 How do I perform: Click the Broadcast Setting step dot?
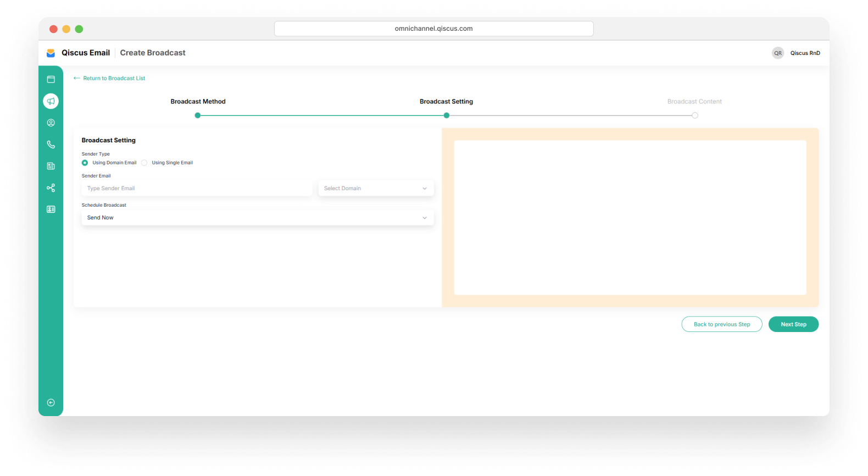[447, 115]
